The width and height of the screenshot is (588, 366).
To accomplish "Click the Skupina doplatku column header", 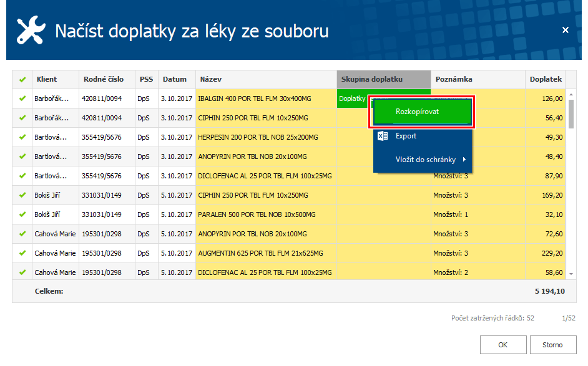I will point(384,79).
